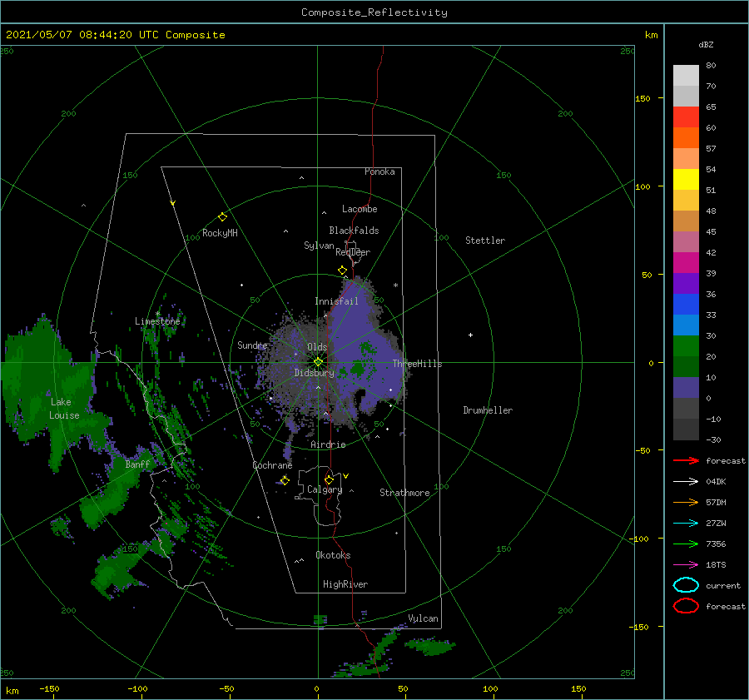Click the Vulcan map label

[424, 618]
